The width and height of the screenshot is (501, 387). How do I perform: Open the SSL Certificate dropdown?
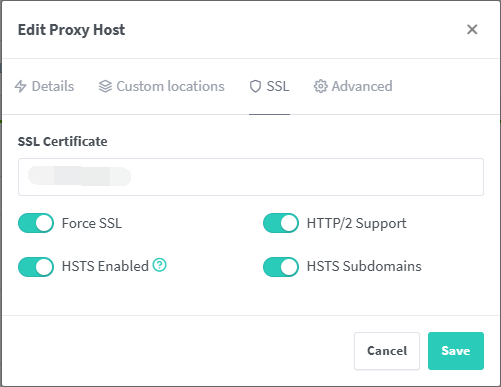tap(251, 177)
